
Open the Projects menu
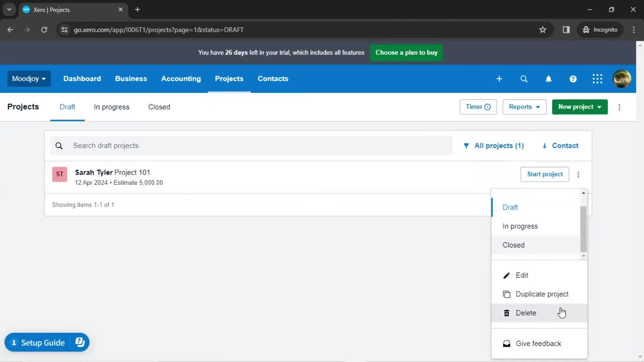[229, 79]
